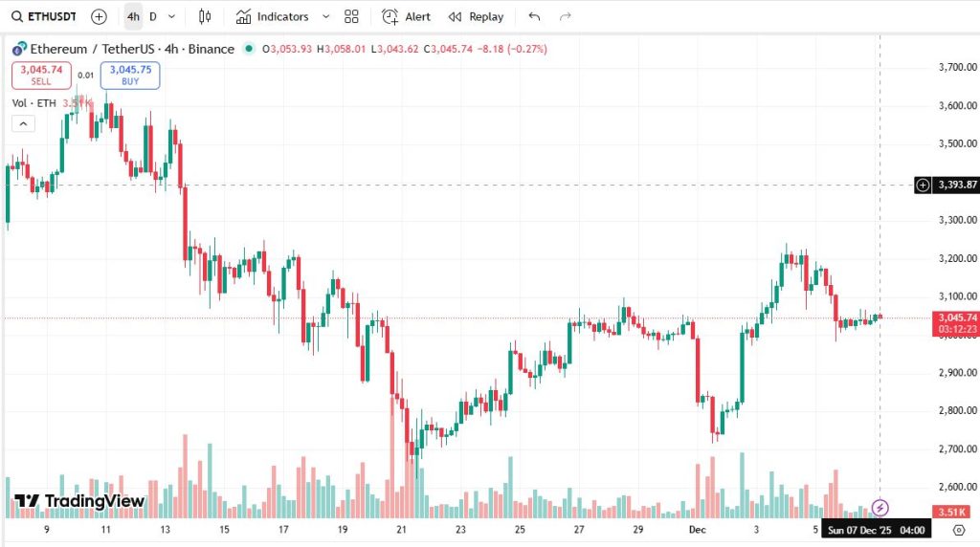980x547 pixels.
Task: Switch to the D daily timeframe
Action: click(x=153, y=16)
